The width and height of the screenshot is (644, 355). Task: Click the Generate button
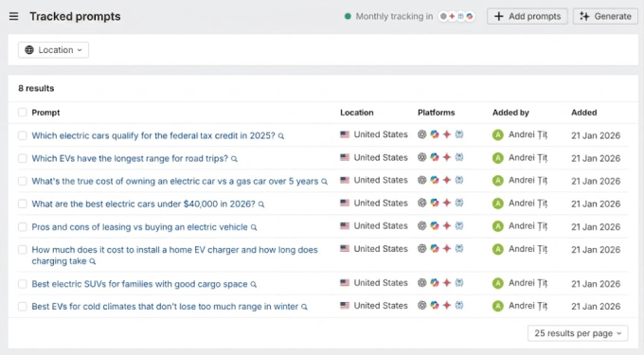[605, 16]
